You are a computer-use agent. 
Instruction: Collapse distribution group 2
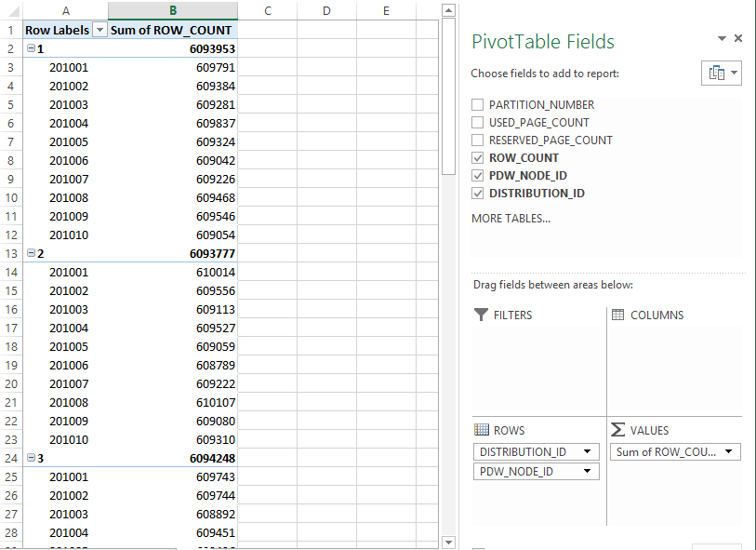coord(31,253)
